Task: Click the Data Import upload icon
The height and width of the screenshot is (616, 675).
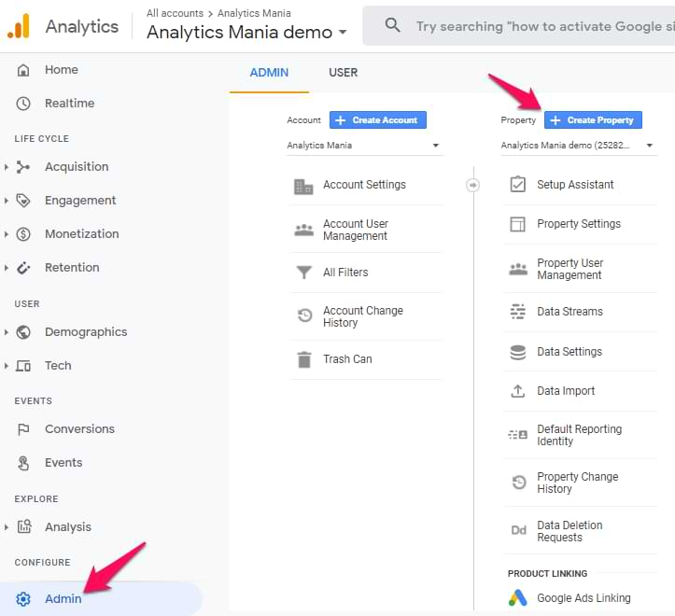Action: (x=518, y=391)
